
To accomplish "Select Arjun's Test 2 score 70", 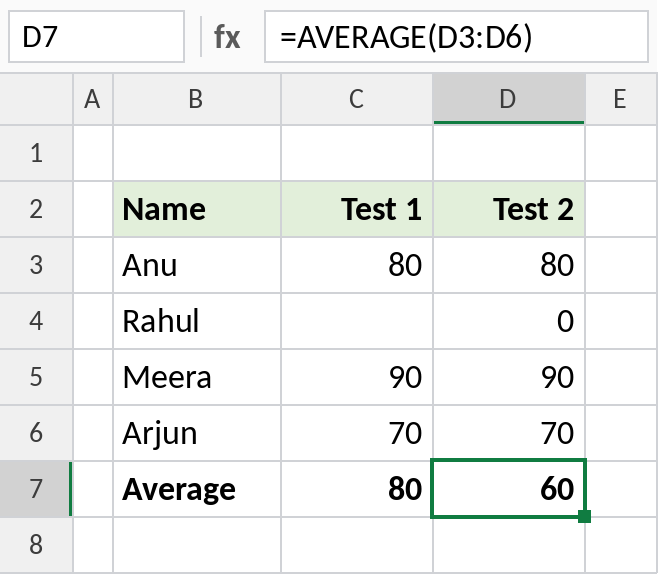I will click(509, 433).
